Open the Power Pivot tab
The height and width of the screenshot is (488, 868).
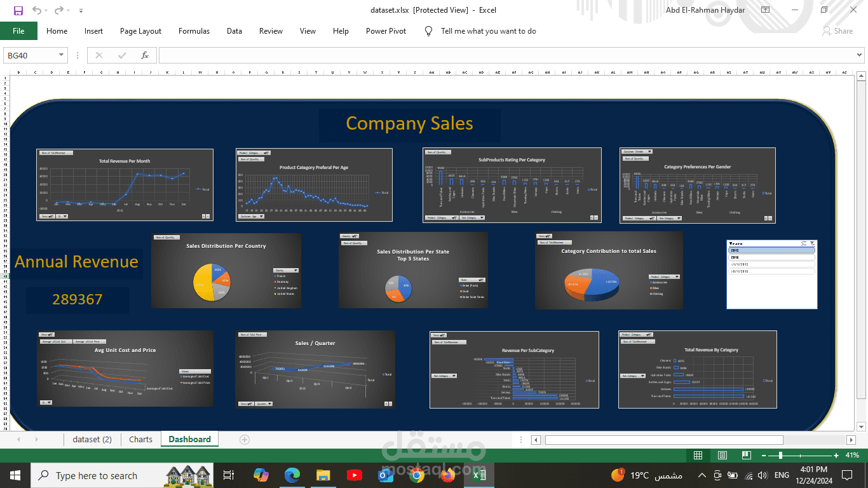386,31
